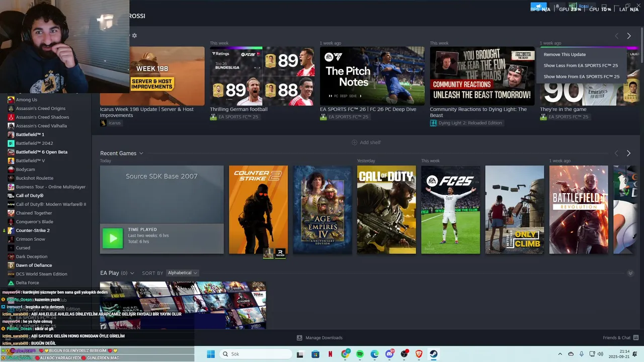Select Assassin's Creed Shadows in the sidebar
Image resolution: width=644 pixels, height=362 pixels.
tap(42, 117)
